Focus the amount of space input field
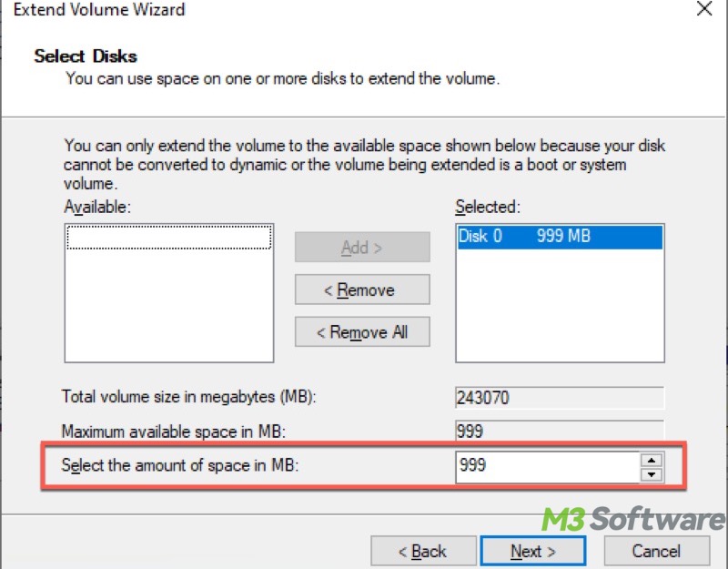The height and width of the screenshot is (569, 728). (x=546, y=465)
